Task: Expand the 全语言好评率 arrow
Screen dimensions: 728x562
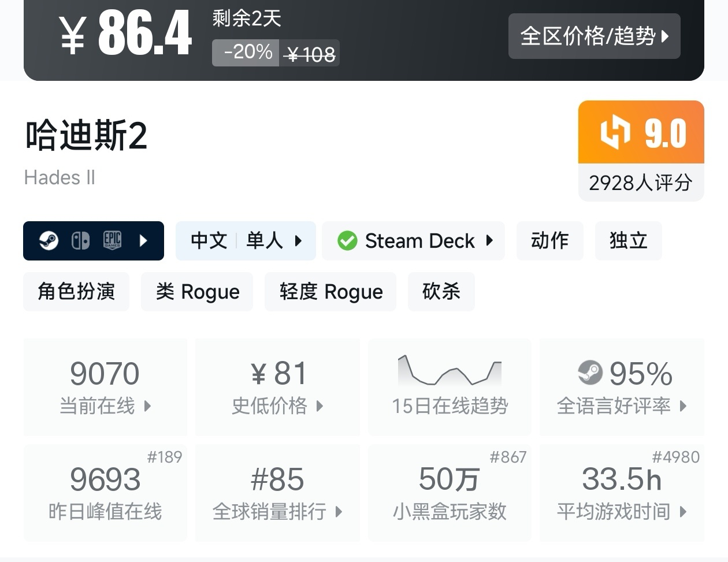Action: pyautogui.click(x=683, y=406)
